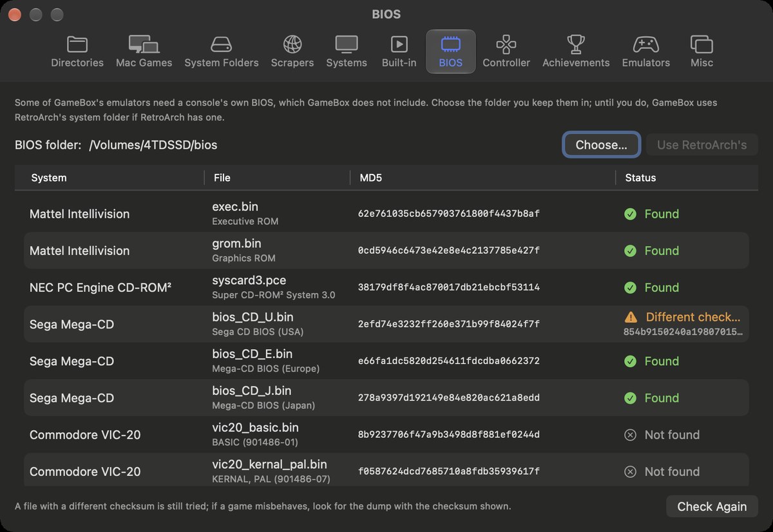
Task: Select the syscard3.pce file name
Action: [249, 280]
